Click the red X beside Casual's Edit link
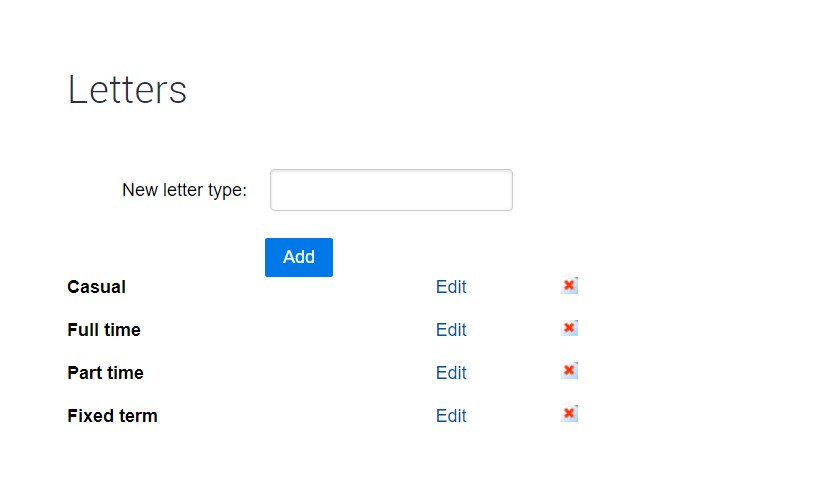 pos(569,286)
